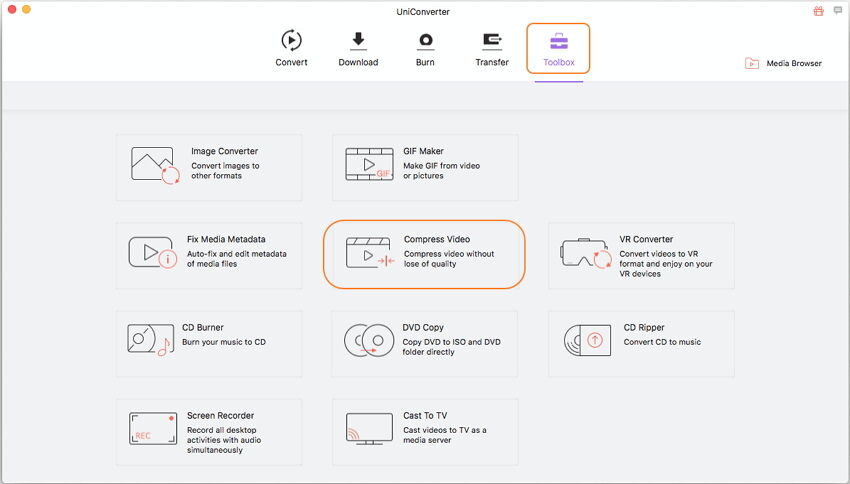
Task: Click 'Convert images to other formats' description
Action: coord(225,171)
